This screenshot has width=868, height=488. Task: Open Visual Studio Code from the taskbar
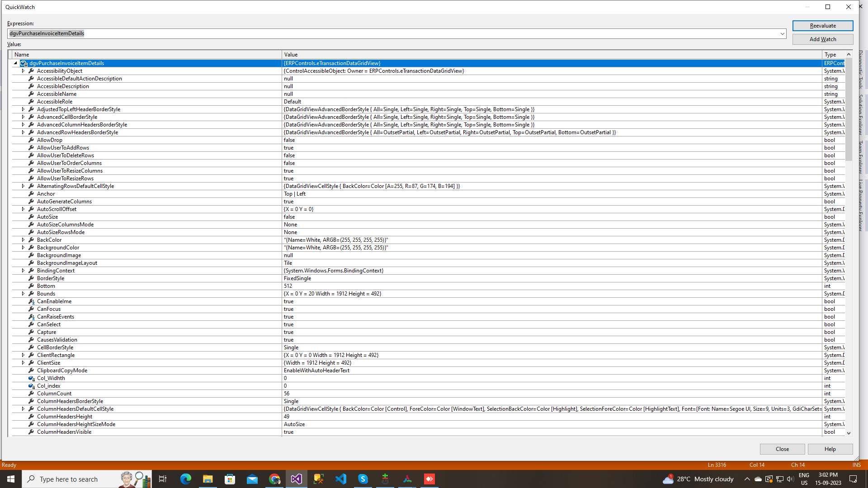coord(341,479)
